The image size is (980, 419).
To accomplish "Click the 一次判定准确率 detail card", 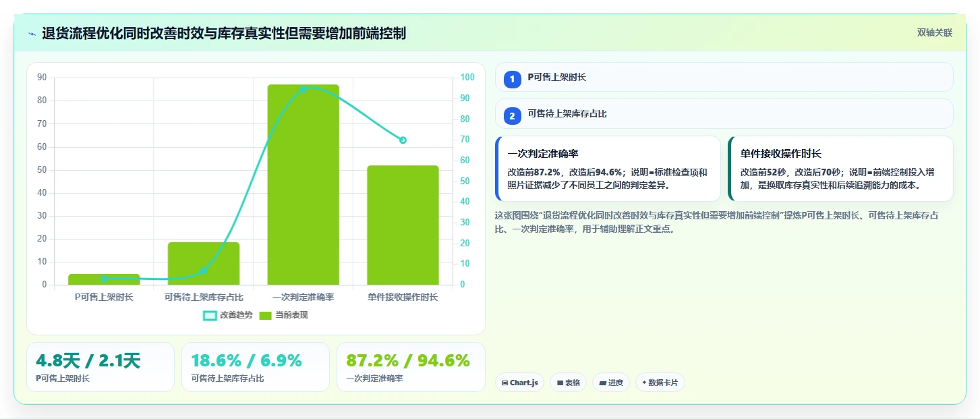I will point(608,169).
